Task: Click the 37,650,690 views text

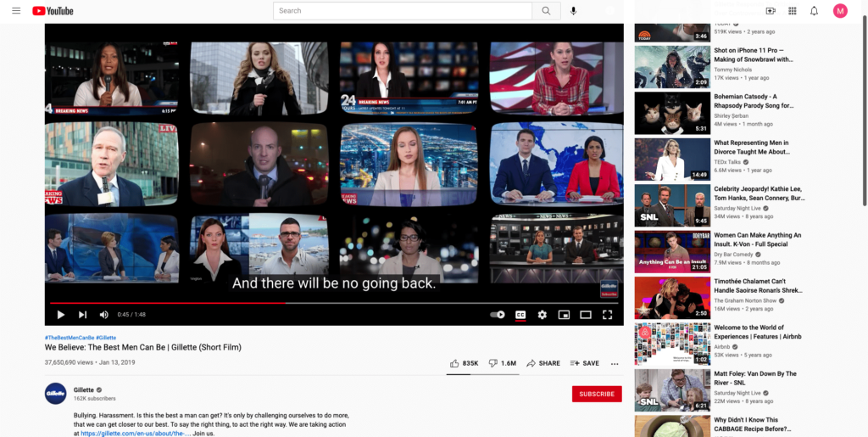Action: point(69,363)
